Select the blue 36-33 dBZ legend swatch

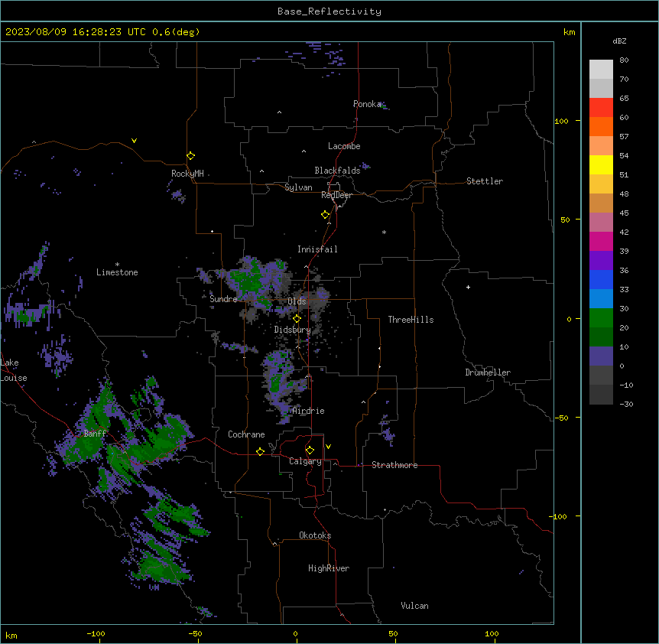tap(601, 279)
